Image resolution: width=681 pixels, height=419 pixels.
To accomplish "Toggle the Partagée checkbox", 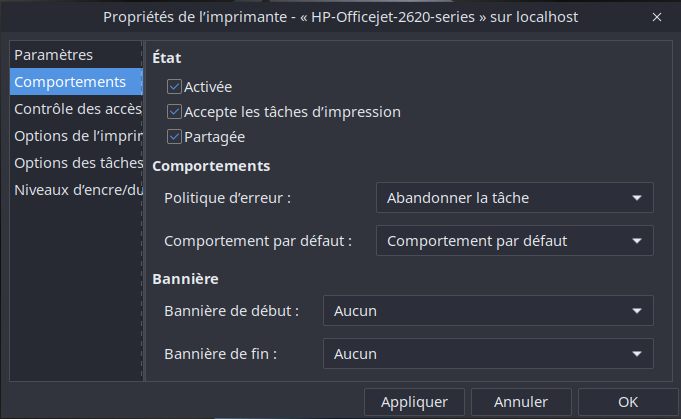I will [175, 137].
